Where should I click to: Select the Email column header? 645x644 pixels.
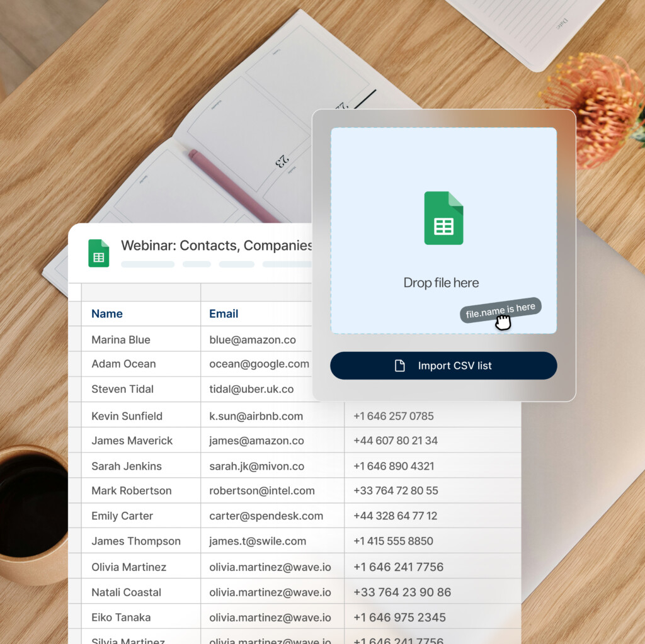pyautogui.click(x=224, y=314)
